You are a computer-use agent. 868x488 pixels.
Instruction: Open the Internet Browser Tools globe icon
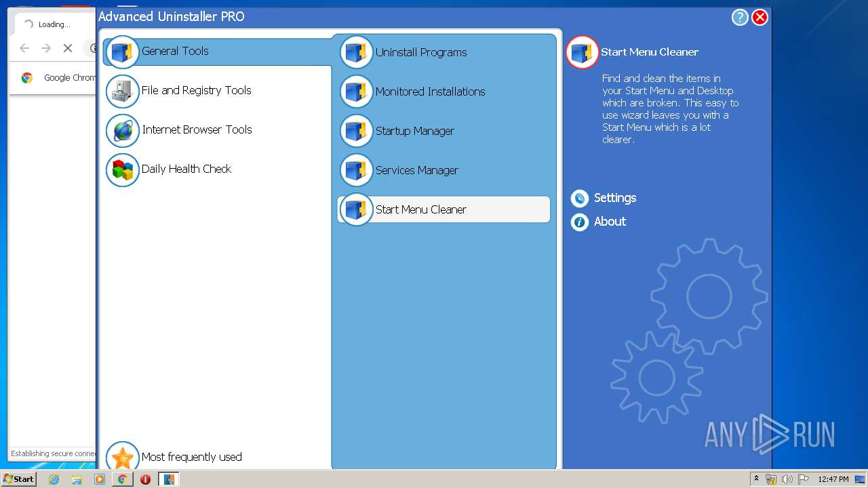coord(123,131)
